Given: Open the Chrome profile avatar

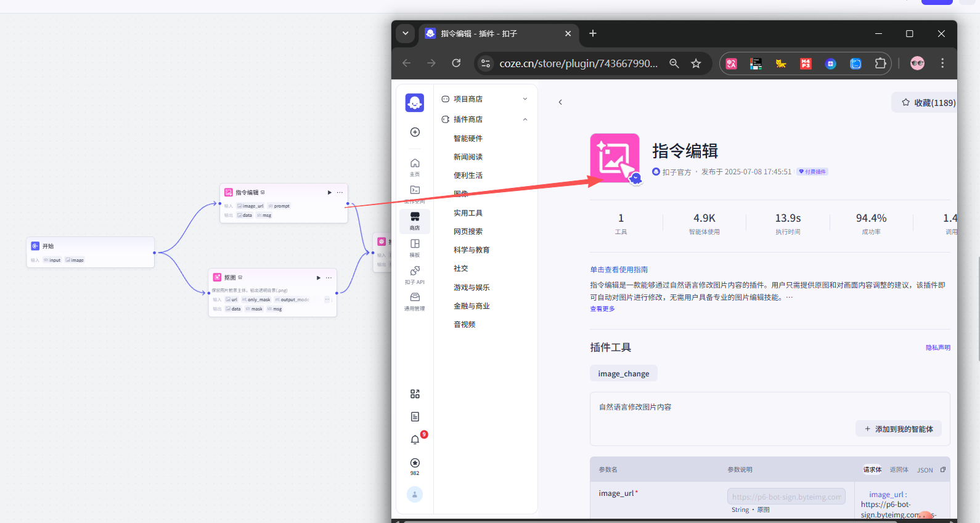Looking at the screenshot, I should 917,63.
